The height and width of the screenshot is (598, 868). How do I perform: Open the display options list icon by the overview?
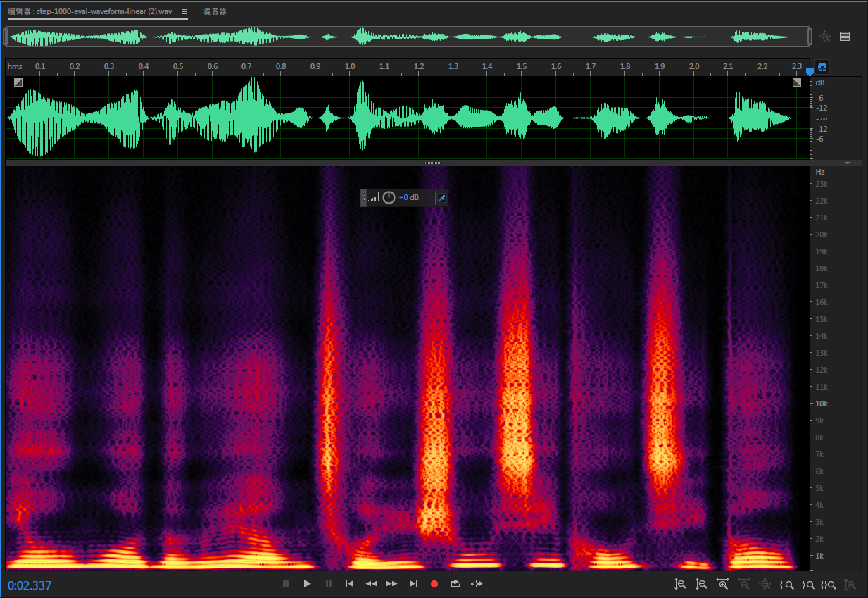[845, 36]
